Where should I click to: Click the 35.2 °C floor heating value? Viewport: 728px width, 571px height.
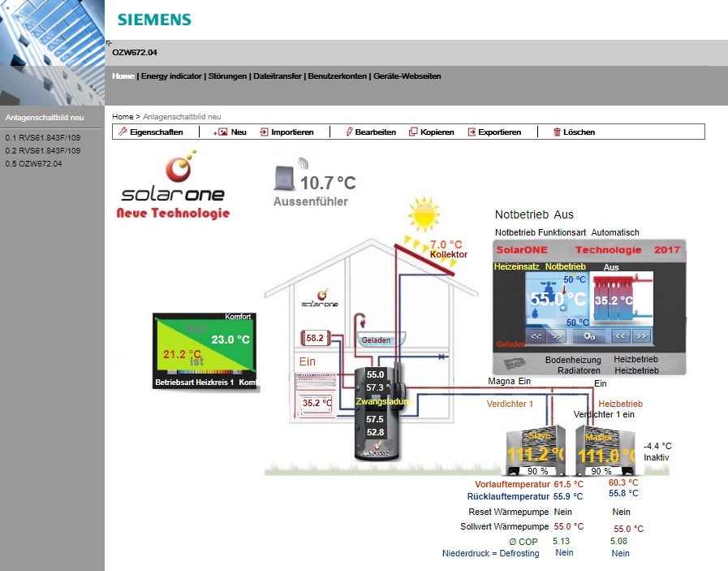[x=317, y=403]
